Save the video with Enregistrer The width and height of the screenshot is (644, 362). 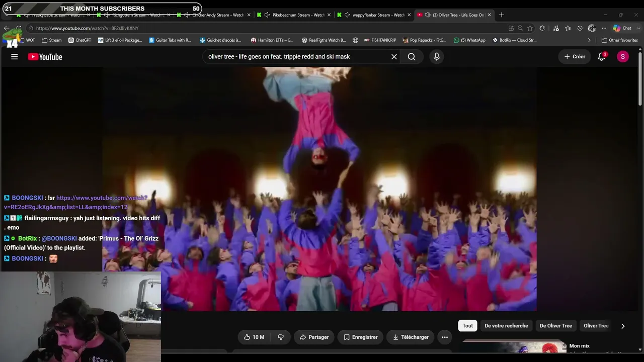point(360,337)
